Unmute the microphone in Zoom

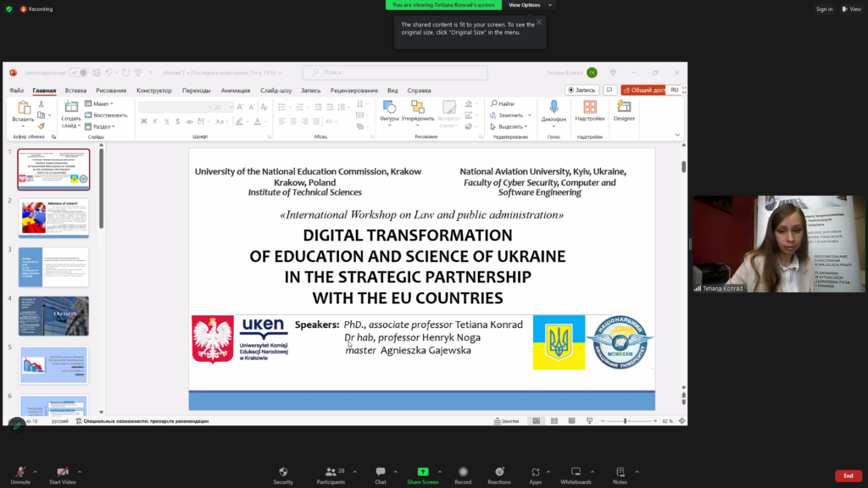point(20,475)
